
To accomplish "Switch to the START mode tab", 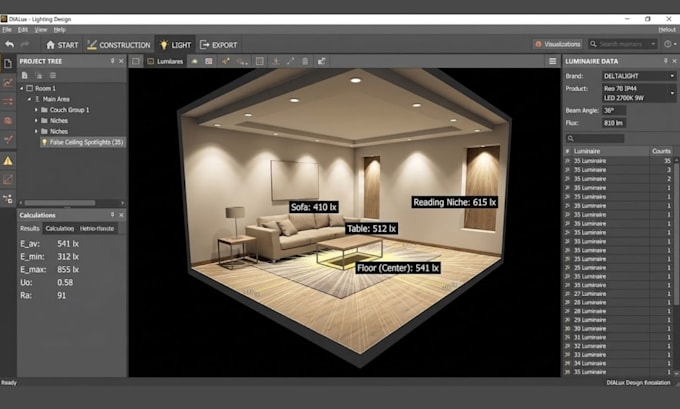I will pos(62,45).
